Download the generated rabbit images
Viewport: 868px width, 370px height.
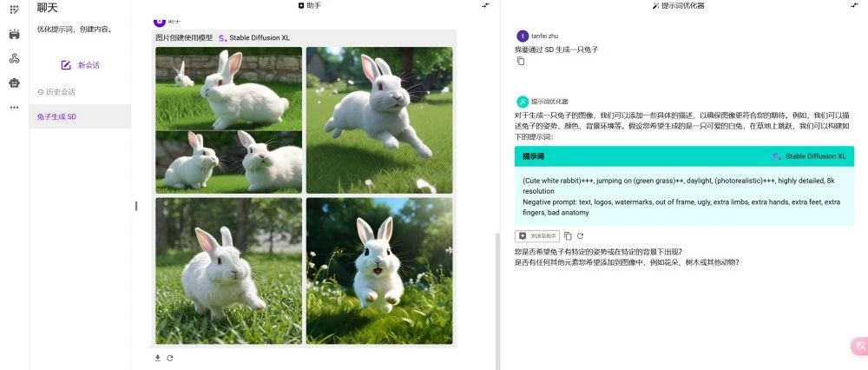pos(158,358)
